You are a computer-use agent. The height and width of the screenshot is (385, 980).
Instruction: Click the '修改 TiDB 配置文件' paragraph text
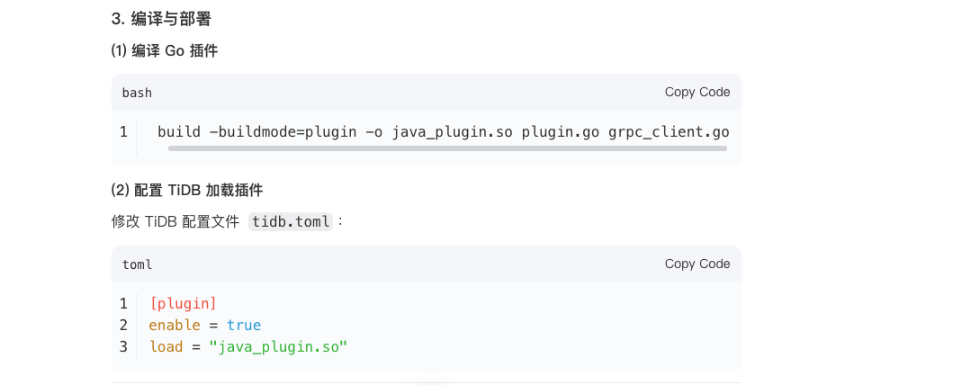[x=175, y=221]
